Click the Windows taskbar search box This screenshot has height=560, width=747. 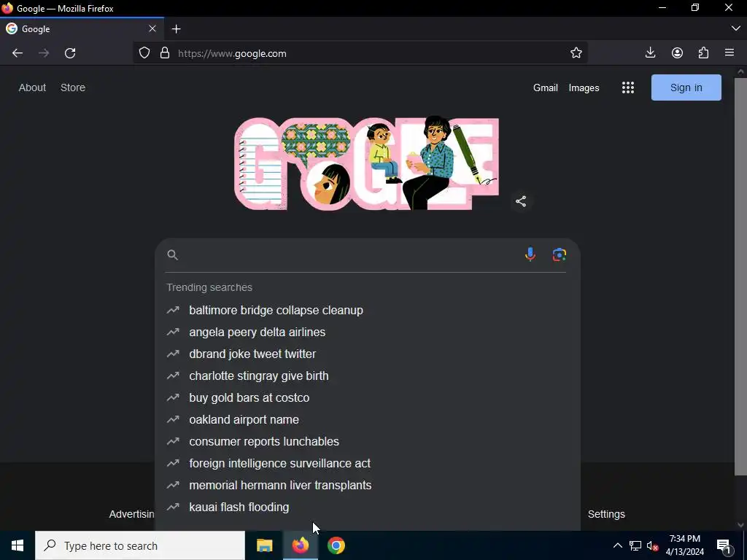point(140,545)
